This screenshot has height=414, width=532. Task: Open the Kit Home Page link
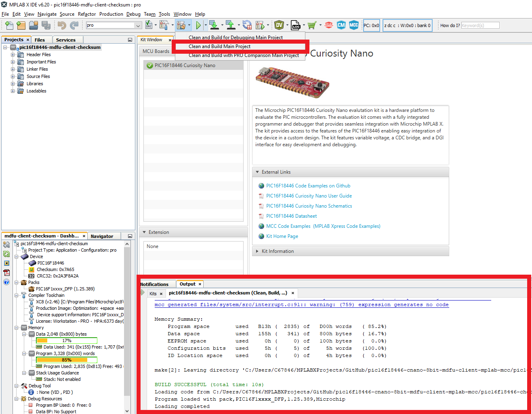pyautogui.click(x=282, y=236)
